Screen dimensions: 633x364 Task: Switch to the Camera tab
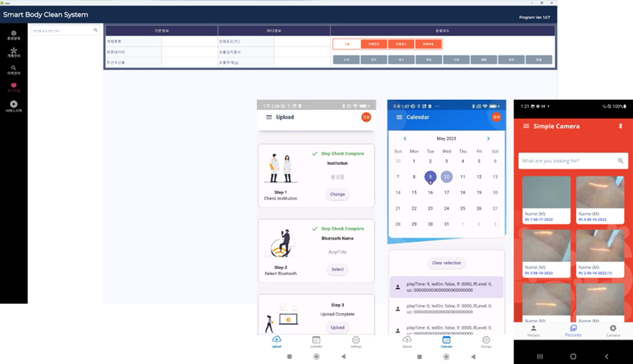(x=613, y=330)
